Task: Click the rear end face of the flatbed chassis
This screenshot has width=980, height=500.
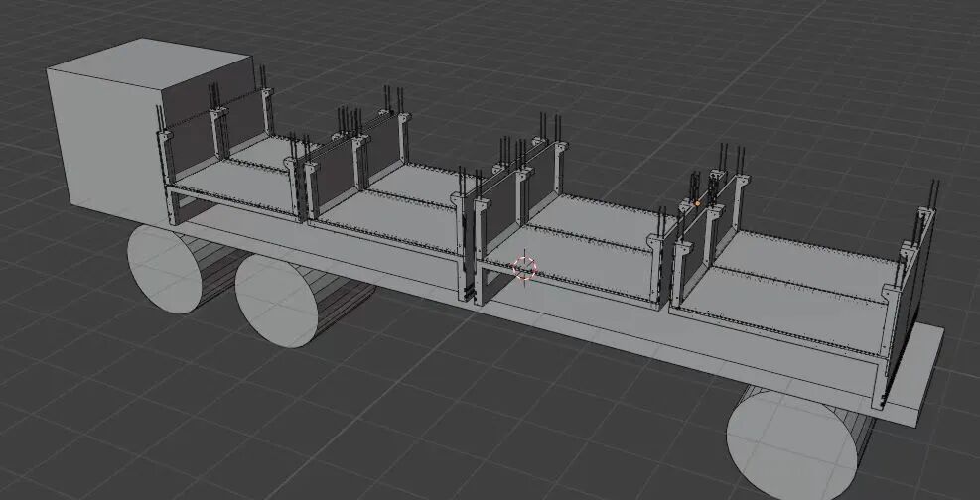Action: point(928,372)
